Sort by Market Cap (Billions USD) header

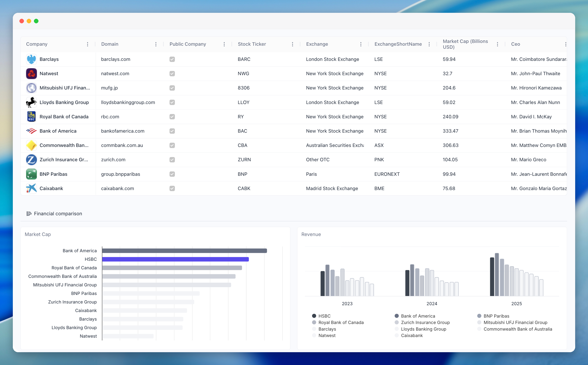point(465,44)
